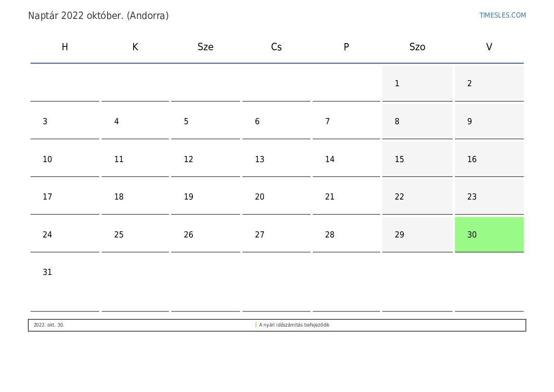Image resolution: width=554 pixels, height=392 pixels.
Task: Click day 3 in the calendar
Action: (x=64, y=121)
